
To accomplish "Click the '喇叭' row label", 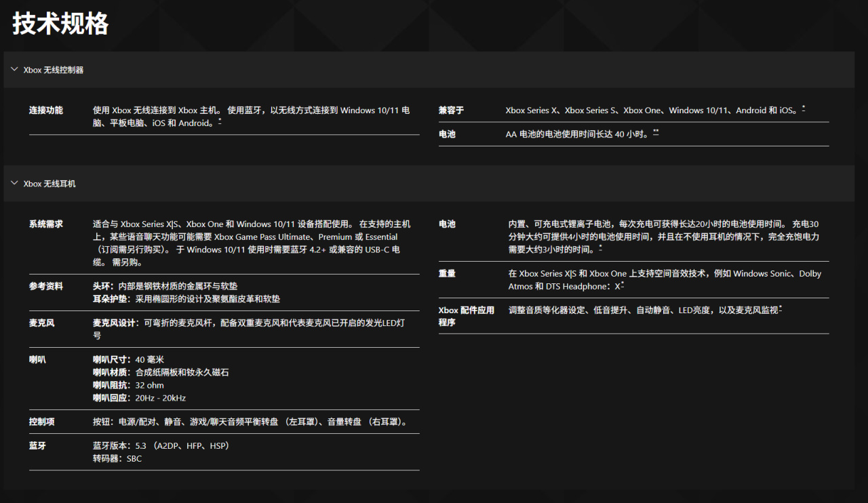I will pyautogui.click(x=37, y=360).
